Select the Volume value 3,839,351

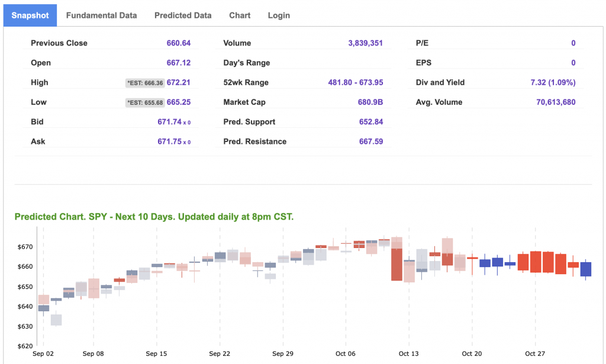click(x=365, y=43)
